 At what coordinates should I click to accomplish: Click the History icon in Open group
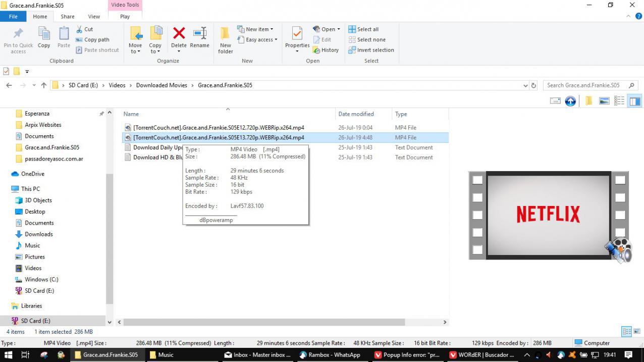point(326,50)
